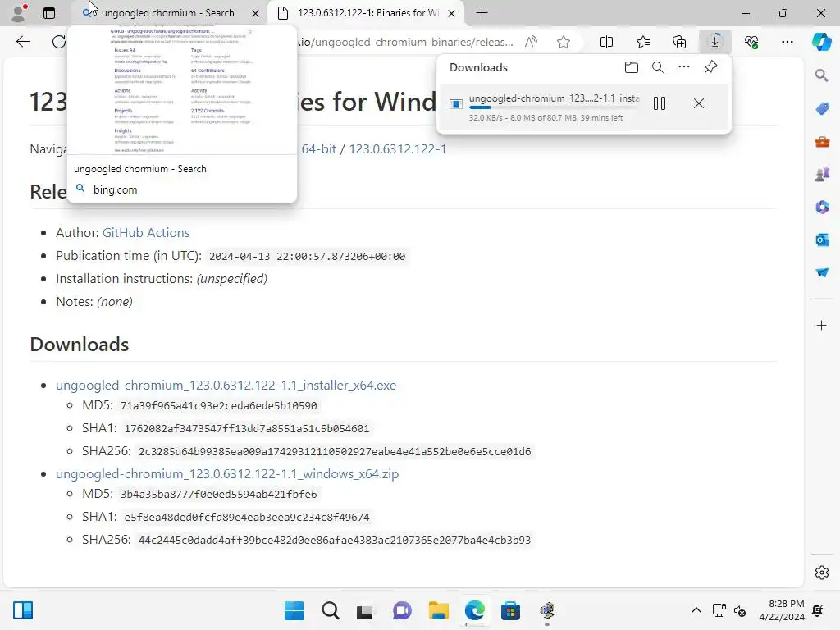
Task: Click the installer MD5 hash value
Action: (x=218, y=406)
